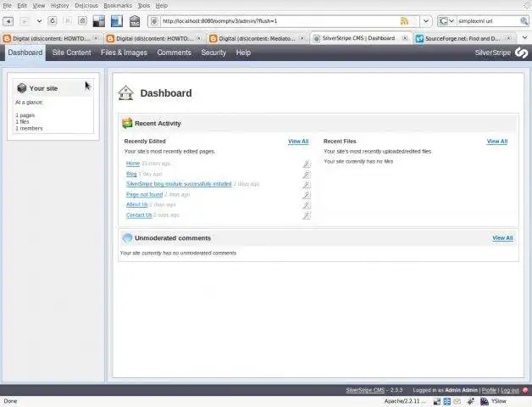Click the gray box toolbar icon
The image size is (532, 407).
pyautogui.click(x=135, y=21)
